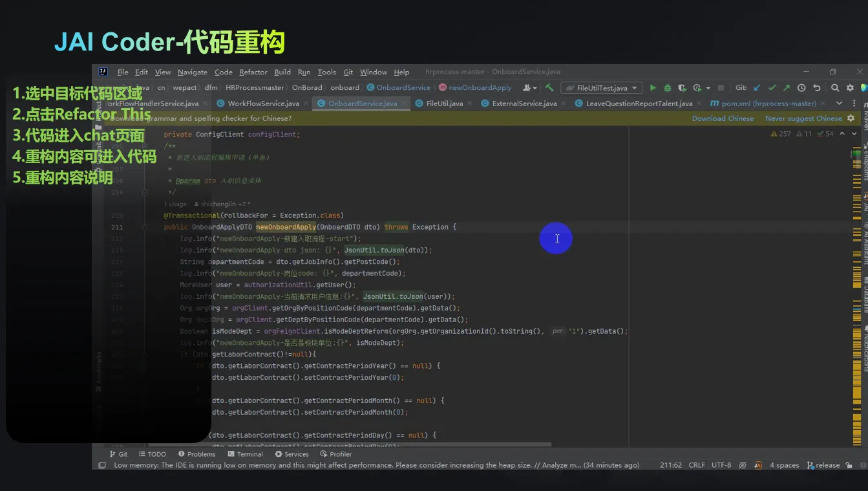Open the TODO tool window
This screenshot has height=491, width=868.
click(153, 454)
